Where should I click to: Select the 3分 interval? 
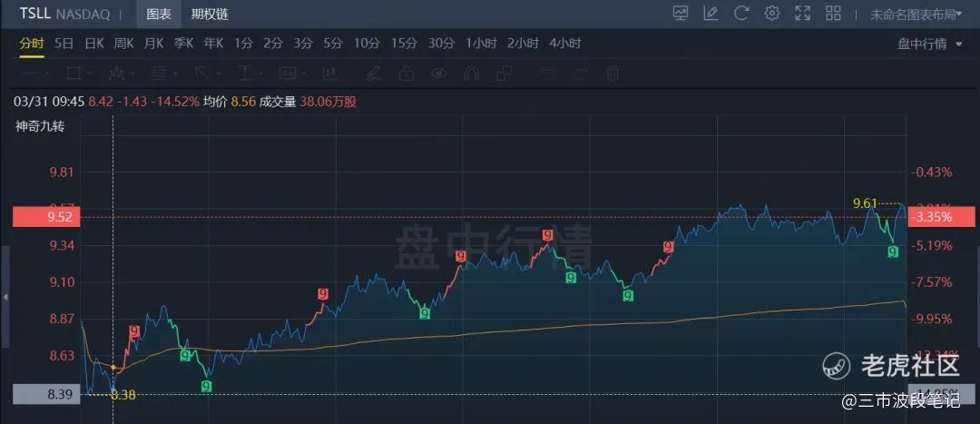tap(303, 44)
